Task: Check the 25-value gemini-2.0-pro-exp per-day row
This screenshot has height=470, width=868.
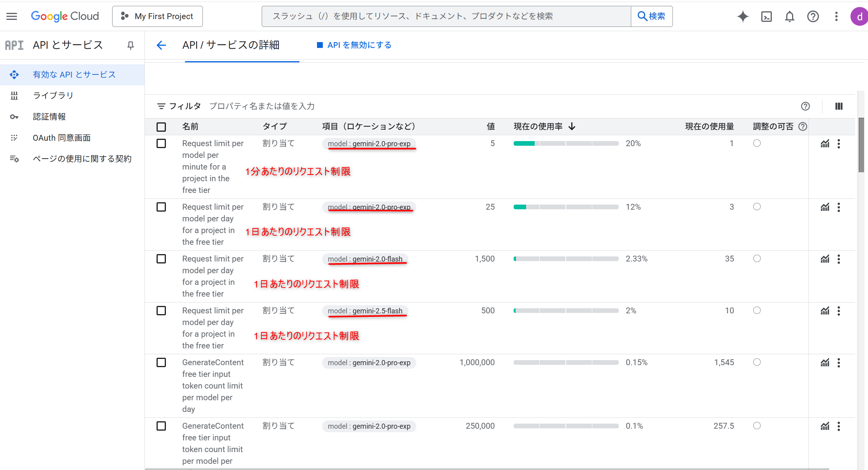Action: [x=161, y=207]
